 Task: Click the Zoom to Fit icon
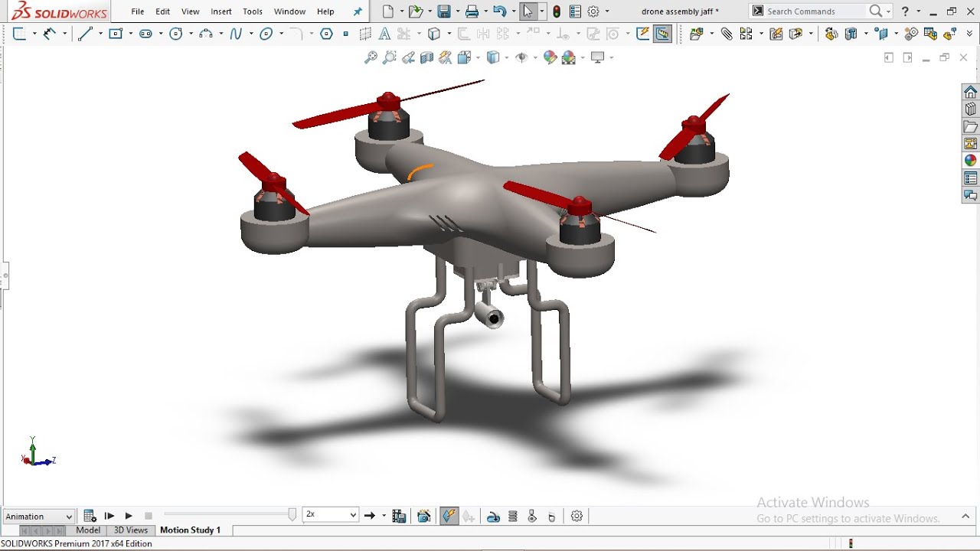pyautogui.click(x=371, y=57)
